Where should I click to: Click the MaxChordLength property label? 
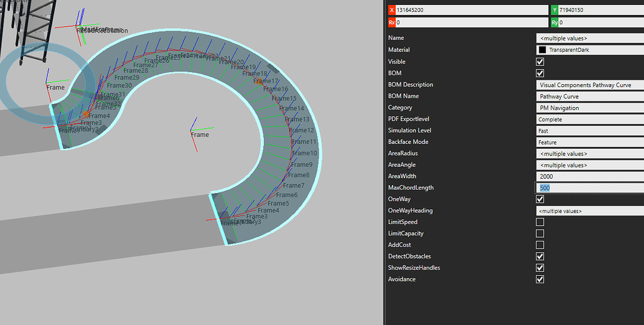point(411,188)
